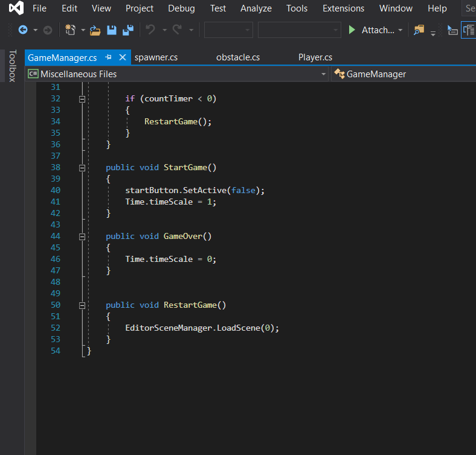Open the Miscellaneous Files project dropdown
Screen dimensions: 476x455
(324, 74)
